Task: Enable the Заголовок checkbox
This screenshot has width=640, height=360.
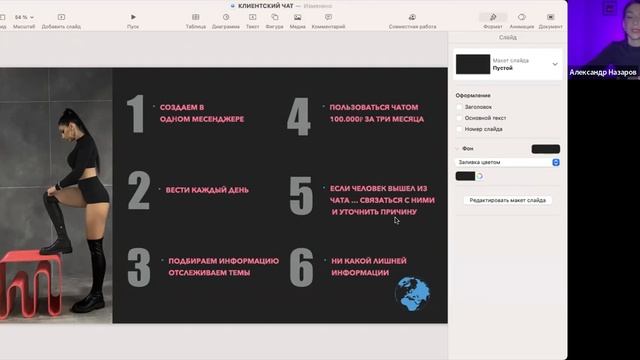Action: click(x=459, y=107)
